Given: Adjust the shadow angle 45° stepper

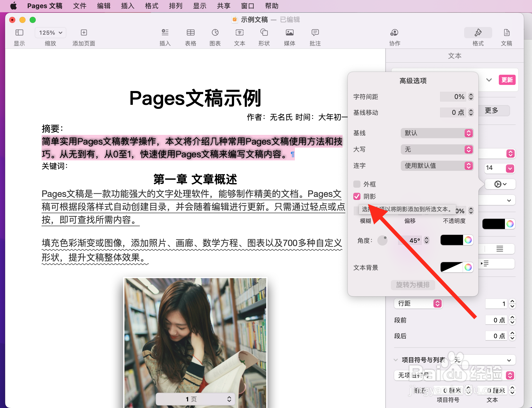Looking at the screenshot, I should 427,240.
